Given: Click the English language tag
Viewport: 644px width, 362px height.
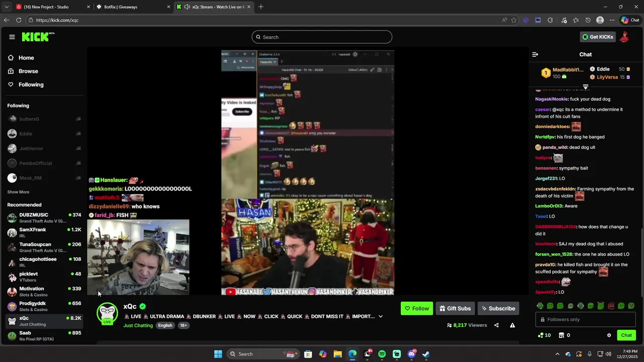Looking at the screenshot, I should point(165,325).
